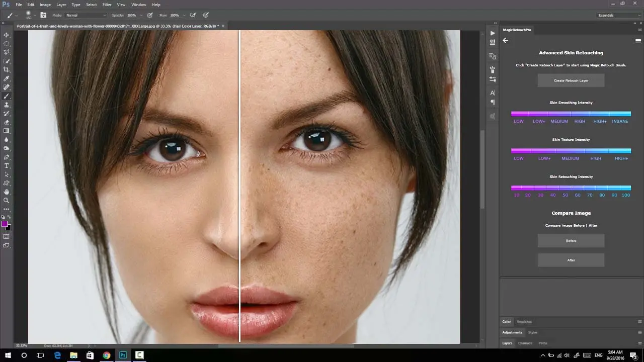Switch to the Styles tab
The image size is (644, 362).
pyautogui.click(x=533, y=332)
